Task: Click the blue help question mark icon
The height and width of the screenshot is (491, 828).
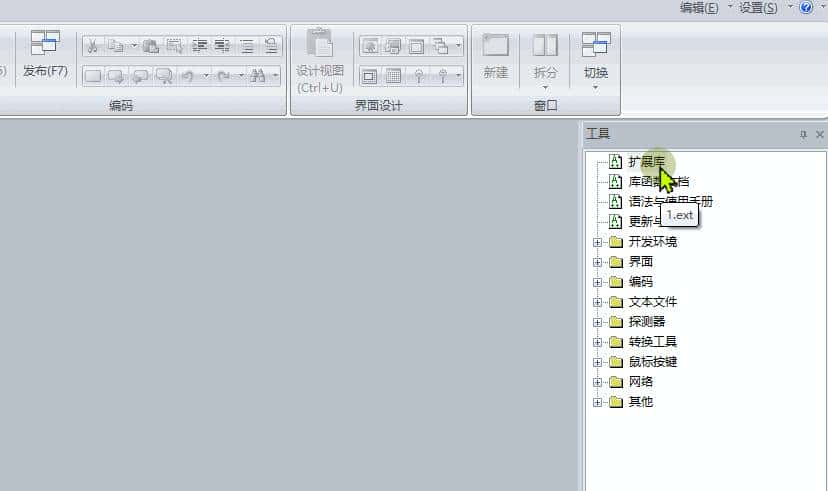Action: click(806, 7)
